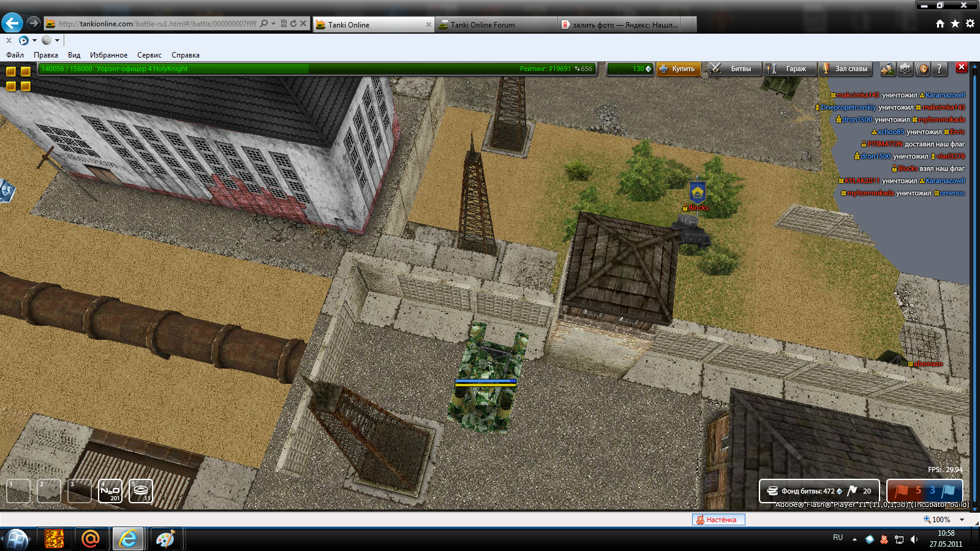The width and height of the screenshot is (980, 551).
Task: Click the Фонд битвы battle fund panel
Action: 820,491
